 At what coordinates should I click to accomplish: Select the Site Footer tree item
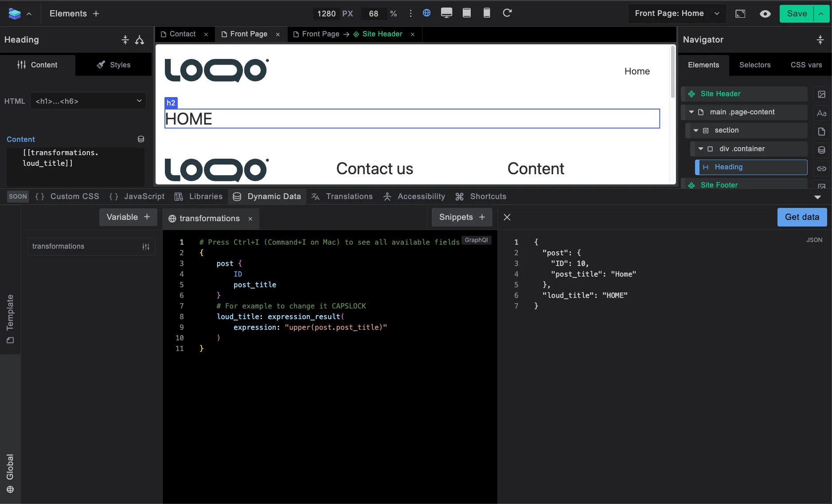(x=719, y=185)
